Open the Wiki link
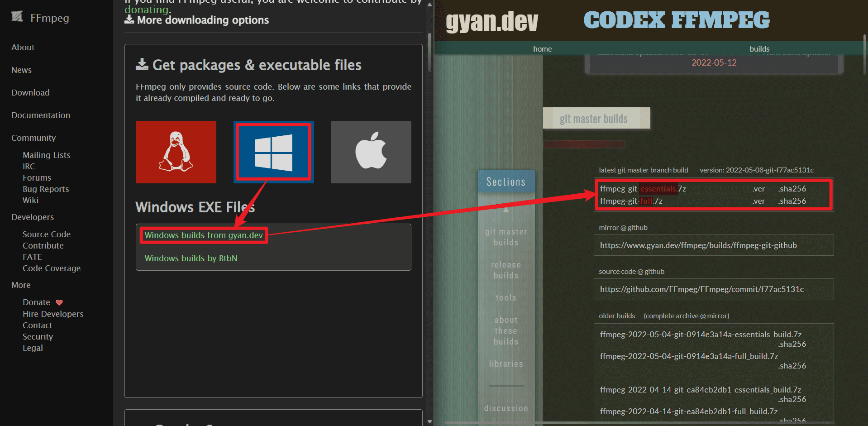 click(x=30, y=201)
